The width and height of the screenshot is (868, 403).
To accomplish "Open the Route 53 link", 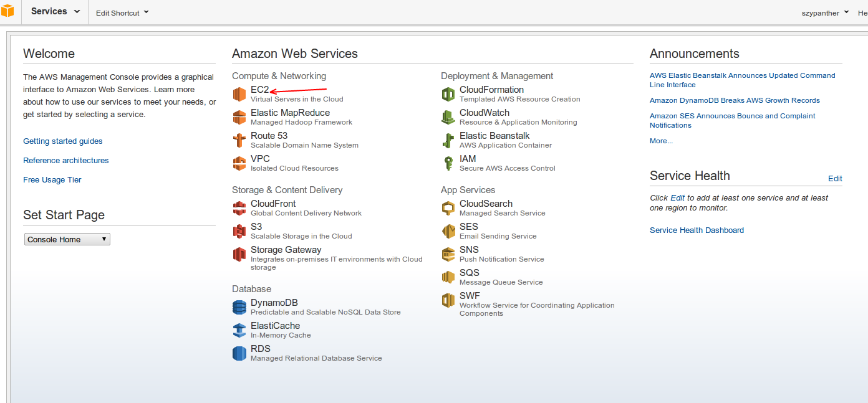I will [x=269, y=136].
